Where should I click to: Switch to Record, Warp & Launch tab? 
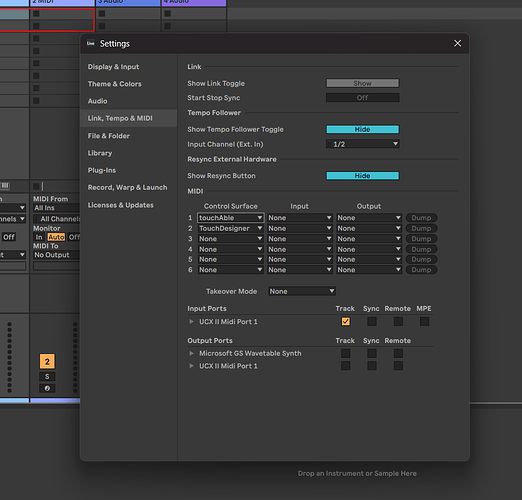pyautogui.click(x=127, y=187)
